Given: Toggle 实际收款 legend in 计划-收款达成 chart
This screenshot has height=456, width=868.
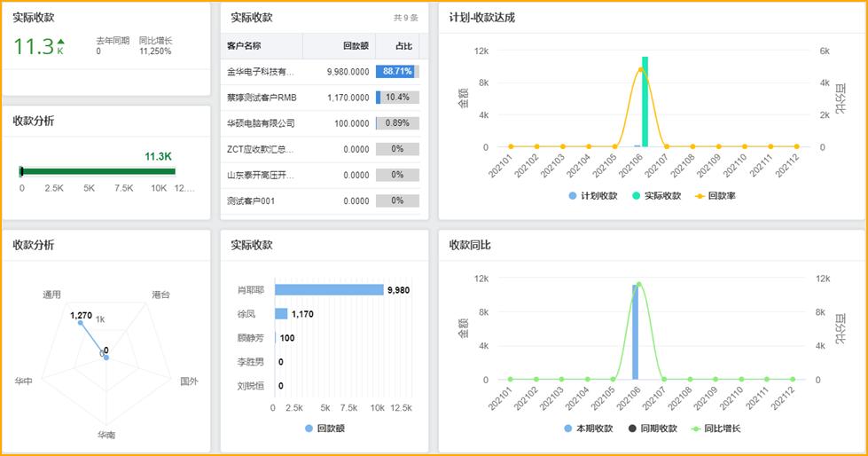Looking at the screenshot, I should point(656,195).
